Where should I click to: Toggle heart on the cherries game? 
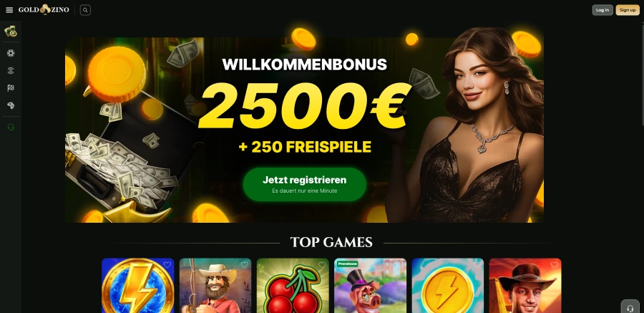click(x=322, y=265)
